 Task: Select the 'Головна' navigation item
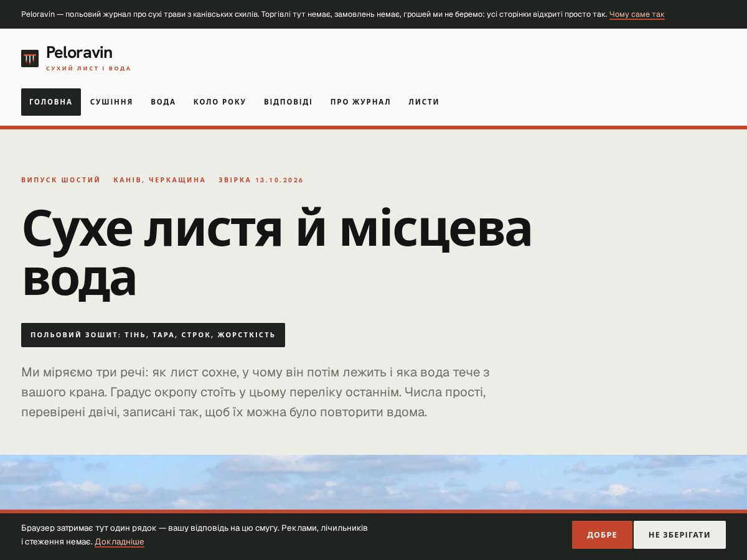coord(51,102)
